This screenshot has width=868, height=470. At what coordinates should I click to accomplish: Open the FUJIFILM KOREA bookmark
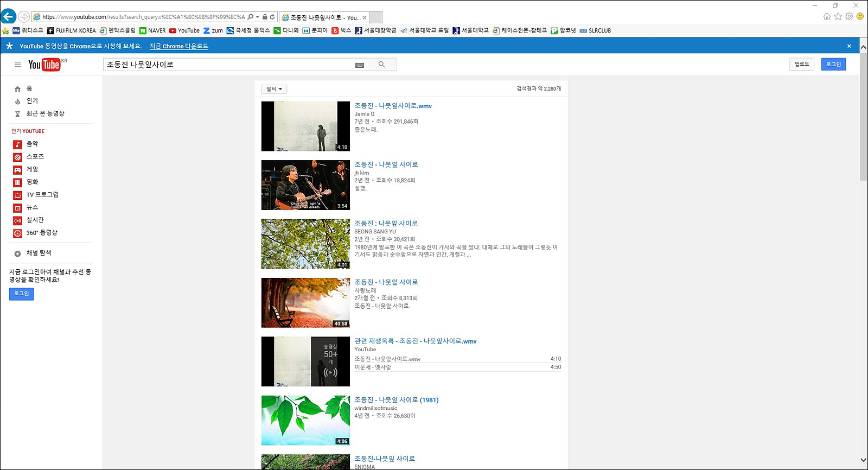tap(71, 30)
